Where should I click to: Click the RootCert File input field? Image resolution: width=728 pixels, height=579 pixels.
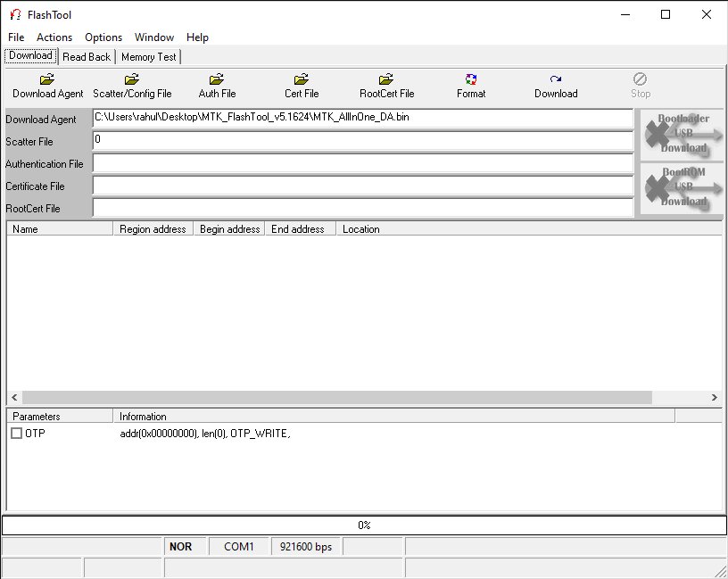click(363, 208)
